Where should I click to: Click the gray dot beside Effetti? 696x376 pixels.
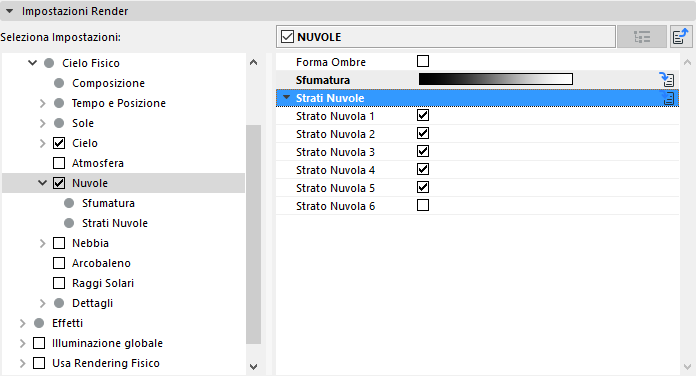[39, 323]
